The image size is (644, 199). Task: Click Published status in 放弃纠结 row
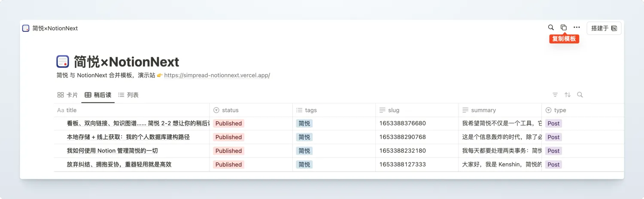[x=228, y=165]
